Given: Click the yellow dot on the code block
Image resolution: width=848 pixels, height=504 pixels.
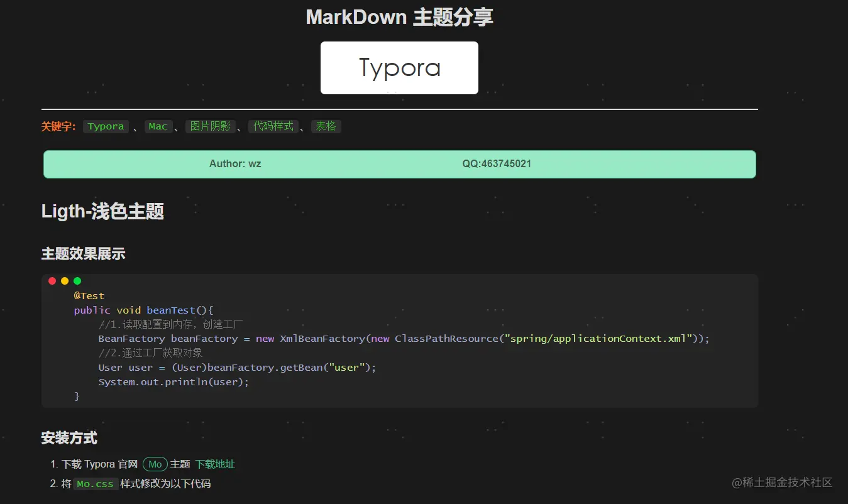Looking at the screenshot, I should point(65,281).
